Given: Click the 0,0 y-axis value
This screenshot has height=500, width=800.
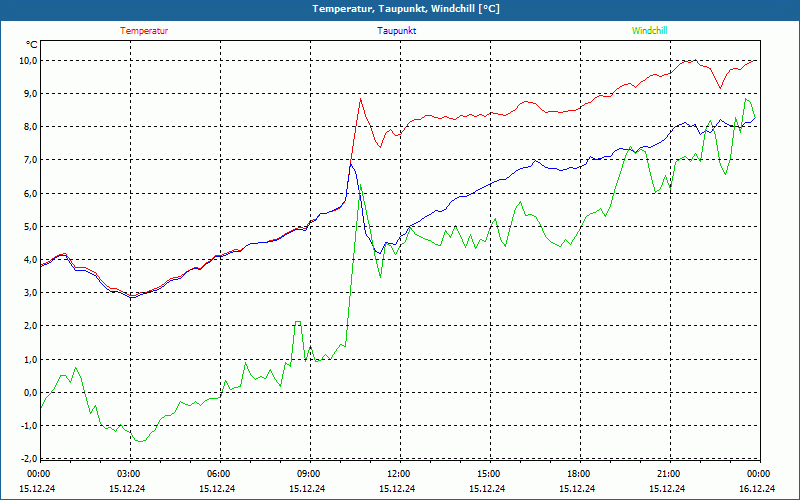Looking at the screenshot, I should click(30, 393).
